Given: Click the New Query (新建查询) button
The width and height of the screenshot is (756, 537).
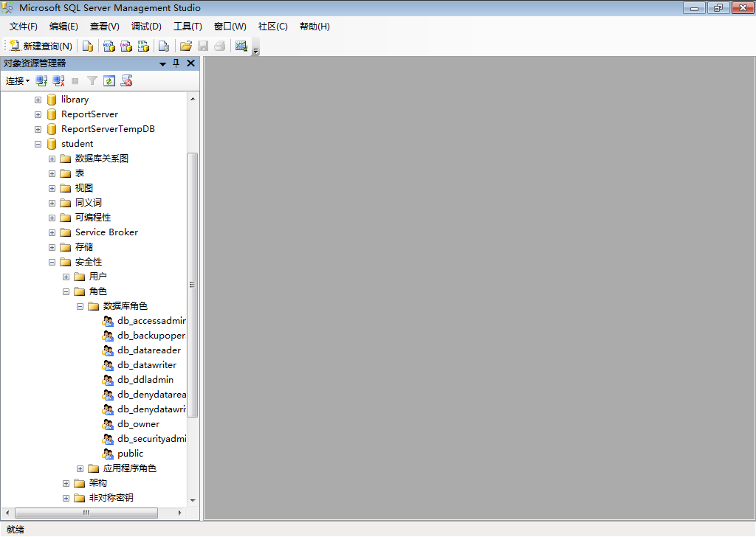Looking at the screenshot, I should point(41,46).
